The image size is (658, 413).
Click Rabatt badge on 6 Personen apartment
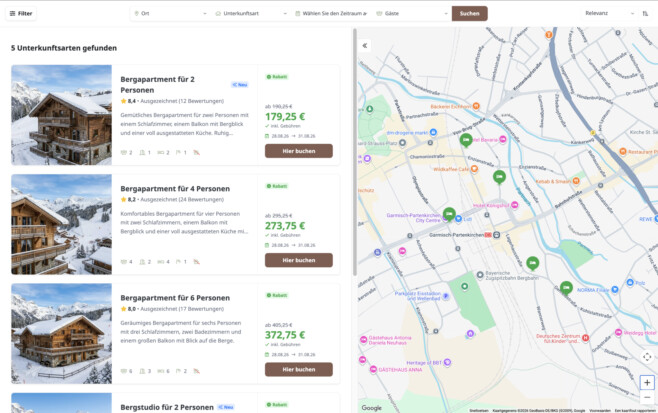pos(277,295)
